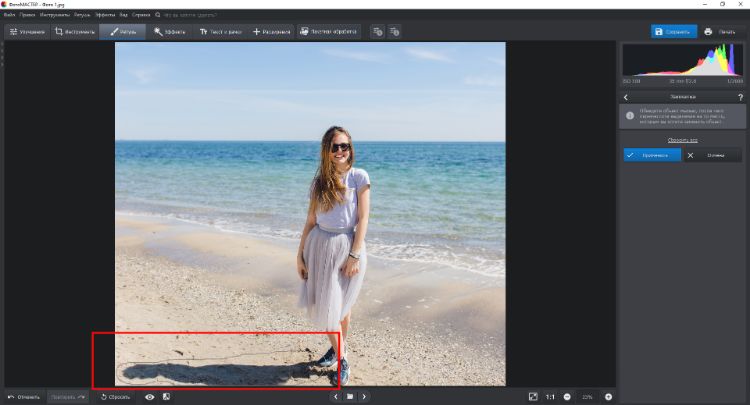Screen dimensions: 750x405
Task: Open help with the question mark icon
Action: [x=740, y=97]
